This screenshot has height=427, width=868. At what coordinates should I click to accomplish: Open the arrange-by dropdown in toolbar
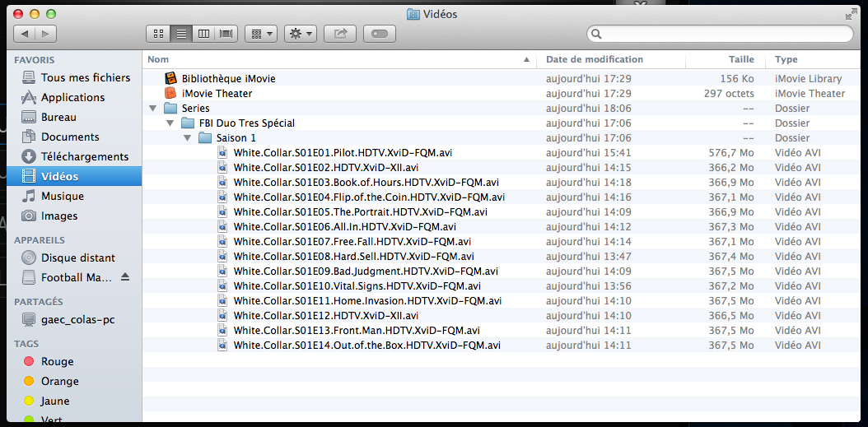coord(261,34)
